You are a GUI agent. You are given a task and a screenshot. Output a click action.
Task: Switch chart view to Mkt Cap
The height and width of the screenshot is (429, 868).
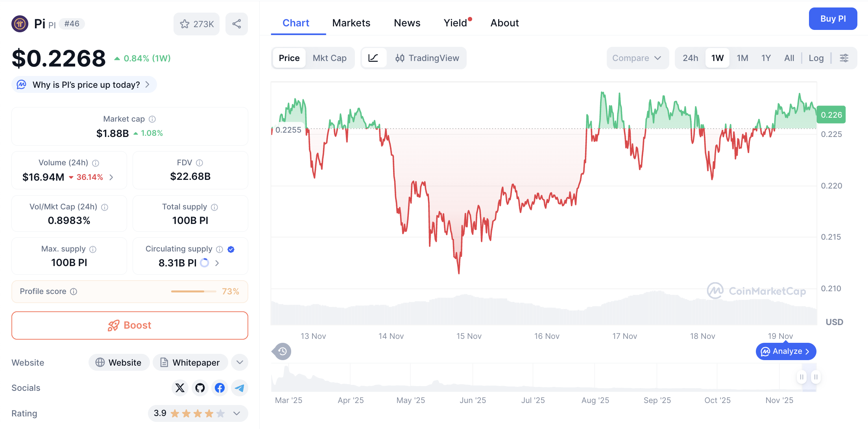click(330, 58)
